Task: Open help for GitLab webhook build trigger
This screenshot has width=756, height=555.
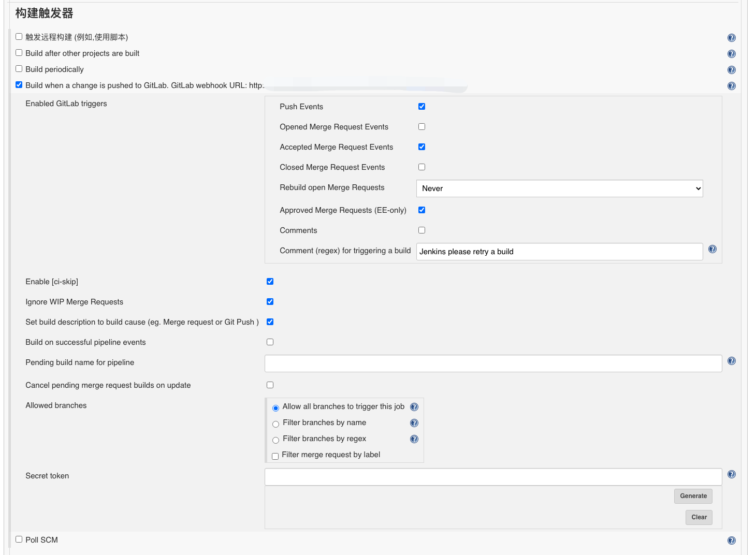Action: (731, 86)
